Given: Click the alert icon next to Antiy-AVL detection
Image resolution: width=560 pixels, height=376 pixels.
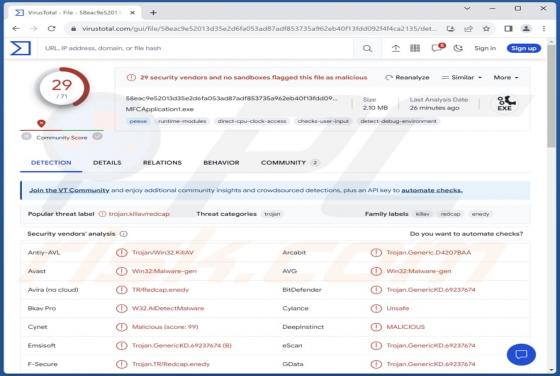Looking at the screenshot, I should click(121, 252).
